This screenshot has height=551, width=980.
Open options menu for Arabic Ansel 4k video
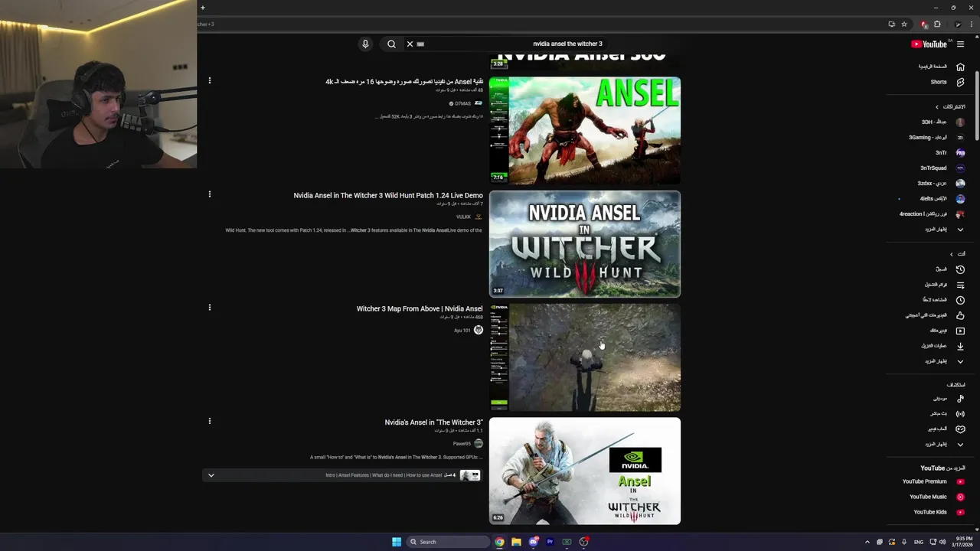pyautogui.click(x=209, y=80)
